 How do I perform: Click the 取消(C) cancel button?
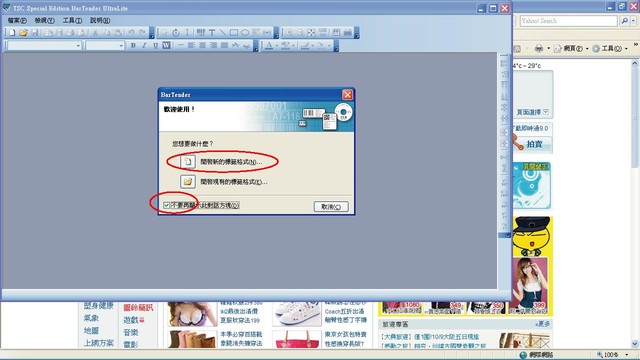point(331,207)
